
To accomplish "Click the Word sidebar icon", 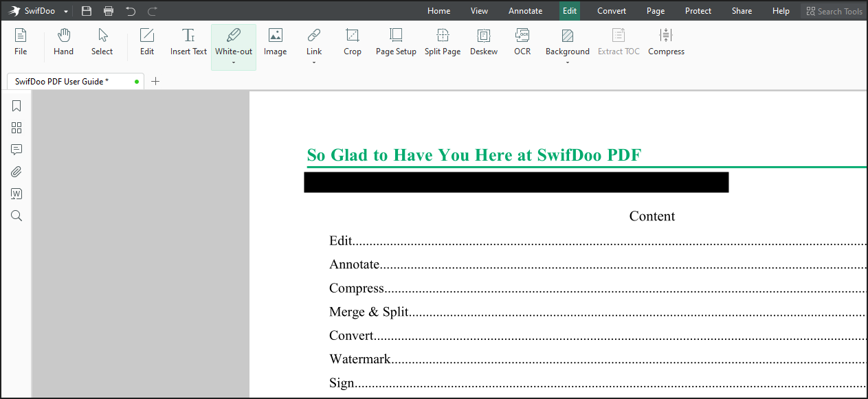I will (16, 194).
